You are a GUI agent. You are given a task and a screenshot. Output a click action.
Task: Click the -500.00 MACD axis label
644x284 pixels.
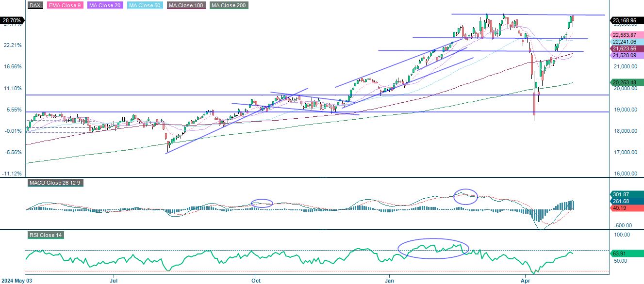click(622, 226)
